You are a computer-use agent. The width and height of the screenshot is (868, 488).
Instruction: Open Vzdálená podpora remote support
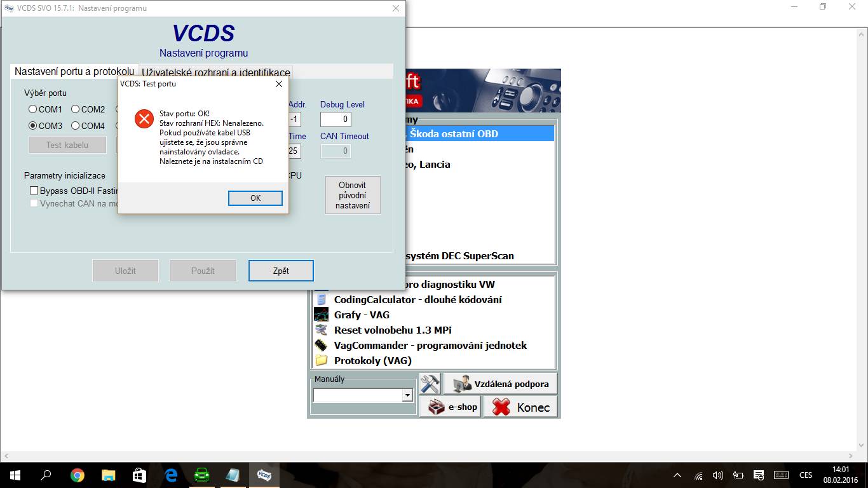click(x=500, y=384)
